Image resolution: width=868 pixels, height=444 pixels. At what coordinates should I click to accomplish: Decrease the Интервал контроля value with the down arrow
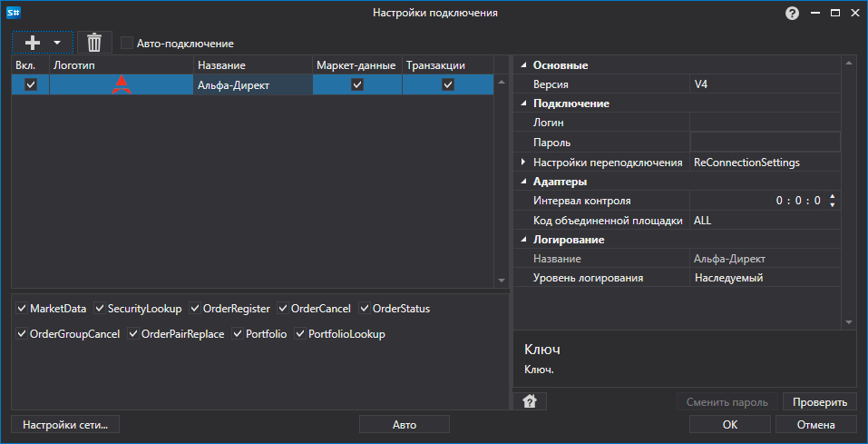[x=832, y=205]
